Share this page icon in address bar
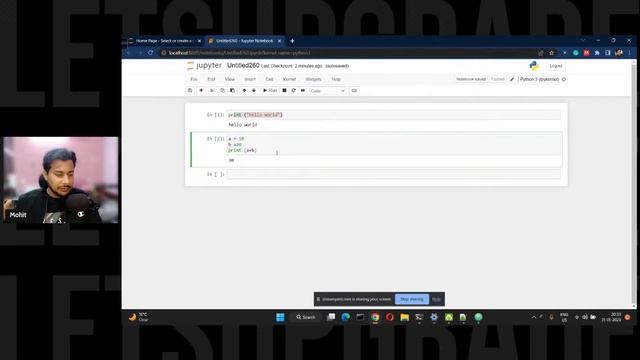The image size is (640, 360). [x=541, y=53]
